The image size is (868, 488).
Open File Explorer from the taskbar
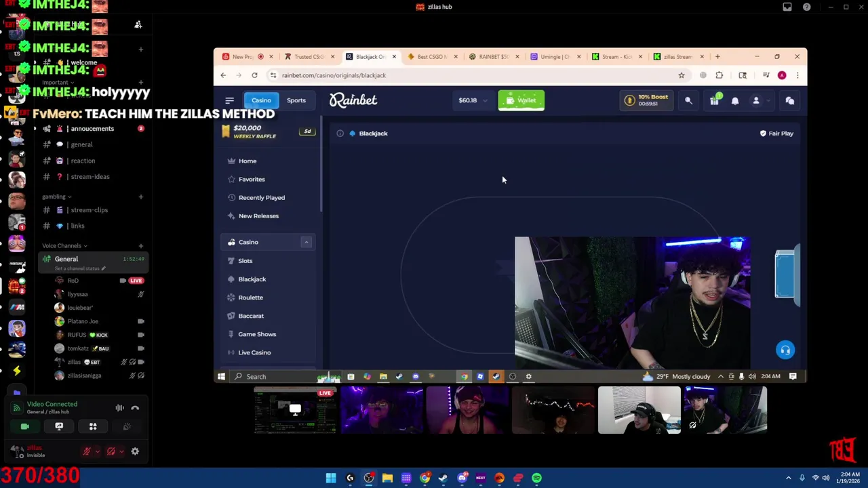pos(387,478)
